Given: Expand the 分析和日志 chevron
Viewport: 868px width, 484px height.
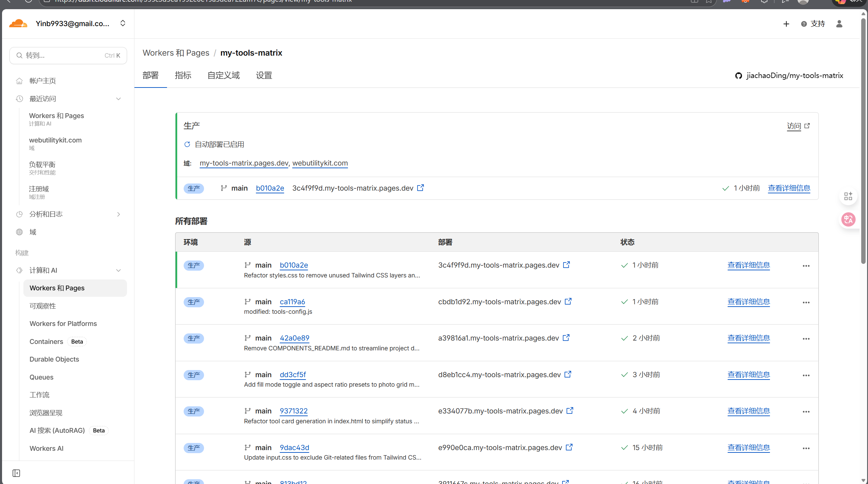Looking at the screenshot, I should click(118, 214).
